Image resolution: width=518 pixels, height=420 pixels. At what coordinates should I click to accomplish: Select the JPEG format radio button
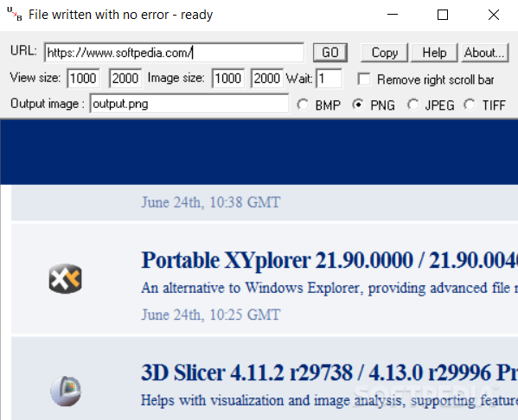click(412, 105)
